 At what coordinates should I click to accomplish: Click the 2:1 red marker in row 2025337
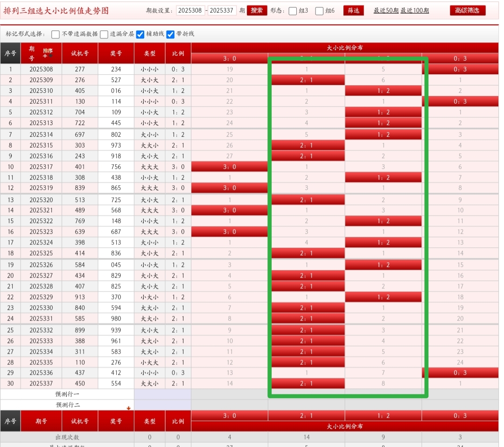pyautogui.click(x=306, y=383)
